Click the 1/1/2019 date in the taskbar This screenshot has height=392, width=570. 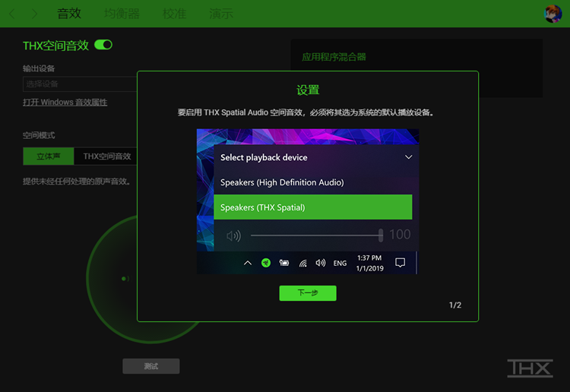(369, 268)
